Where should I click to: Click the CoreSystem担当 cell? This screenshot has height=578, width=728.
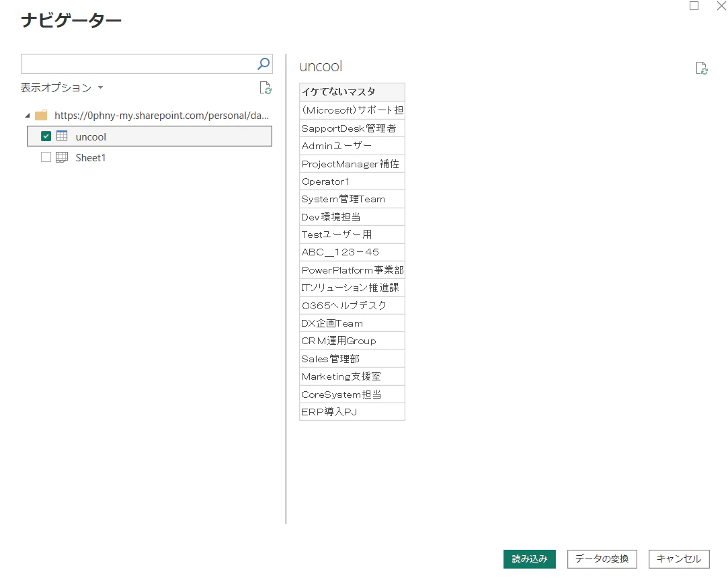tap(352, 394)
